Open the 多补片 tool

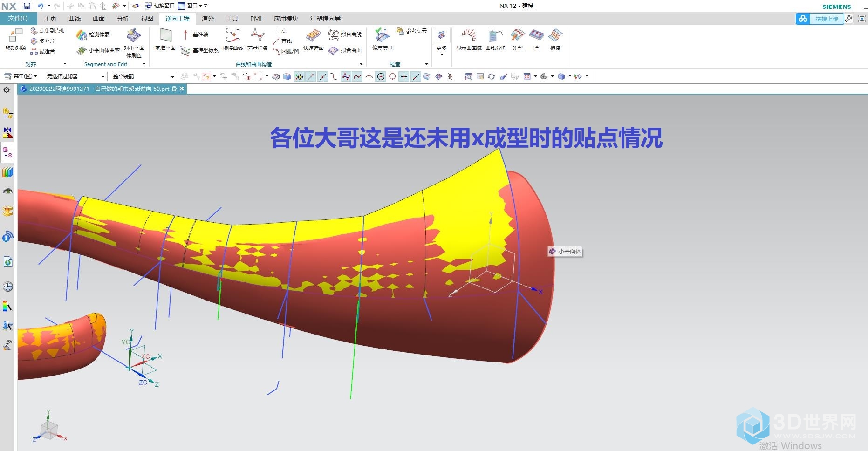tap(43, 41)
